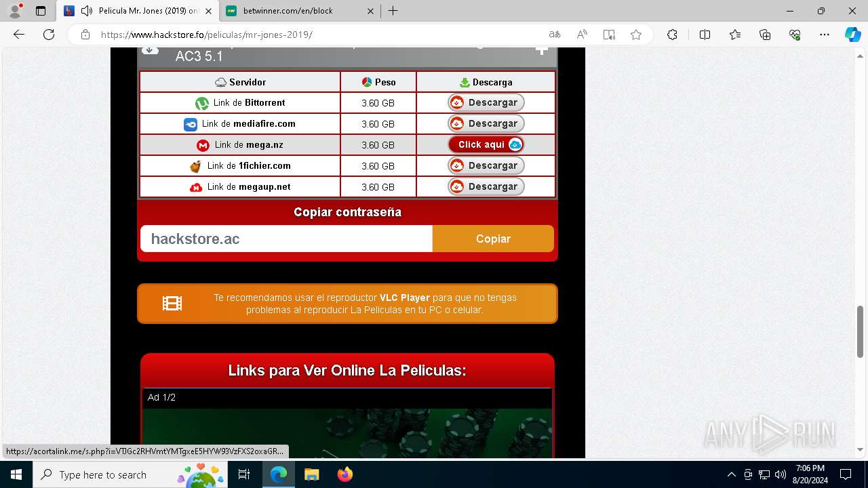Click the film strip icon
This screenshot has height=488, width=868.
coord(172,304)
